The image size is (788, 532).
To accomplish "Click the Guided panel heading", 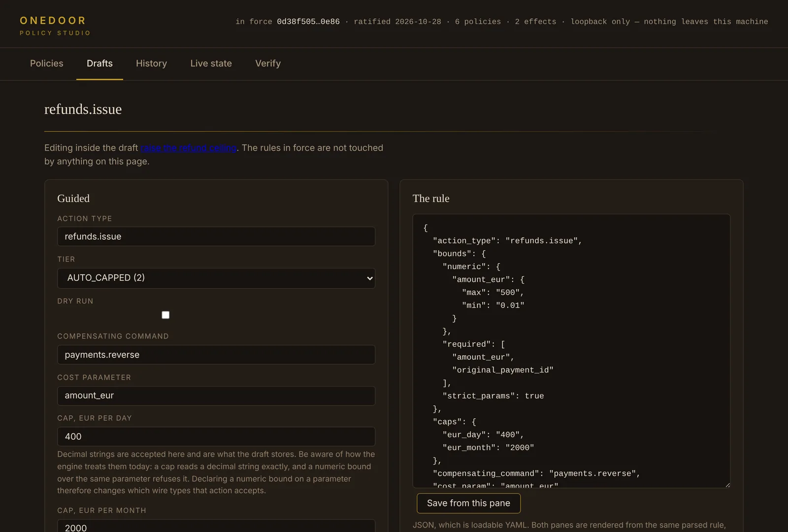I will tap(73, 199).
